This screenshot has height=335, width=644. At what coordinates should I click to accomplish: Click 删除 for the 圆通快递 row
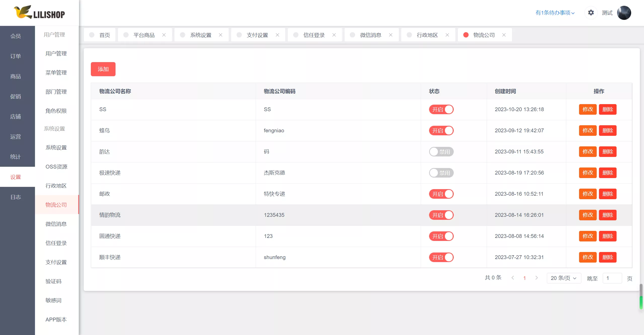[x=608, y=236]
